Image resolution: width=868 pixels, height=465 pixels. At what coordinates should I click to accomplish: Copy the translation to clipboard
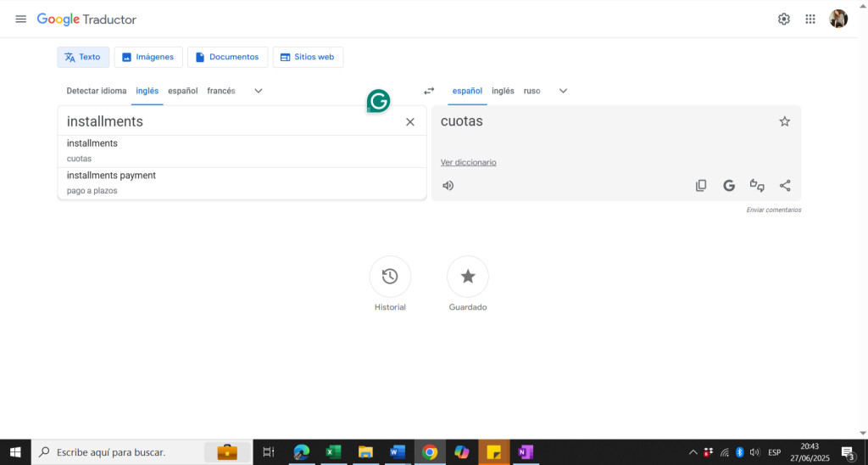tap(701, 186)
